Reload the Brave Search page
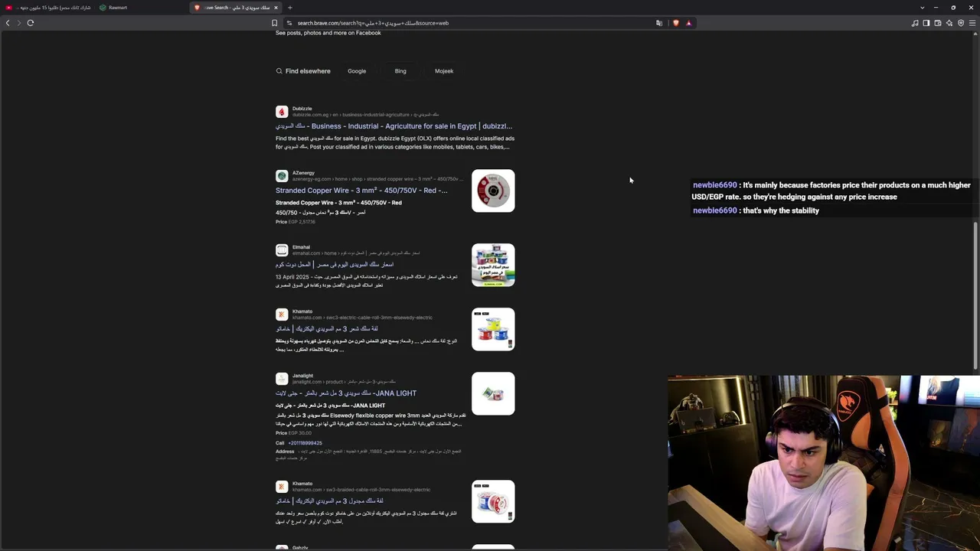Viewport: 980px width, 551px height. [x=31, y=23]
